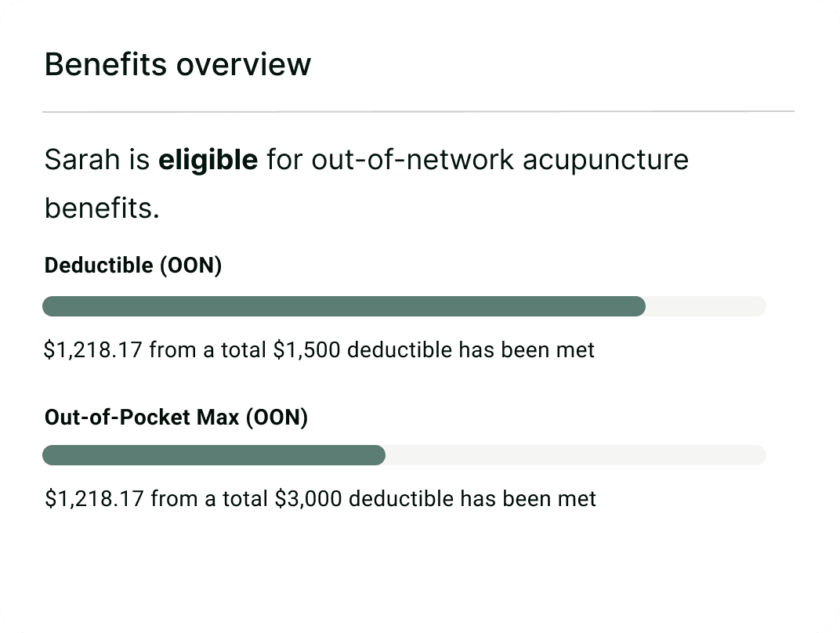The width and height of the screenshot is (840, 633).
Task: Click the $1,218.17 amount under Out-of-Pocket bar
Action: (x=94, y=499)
